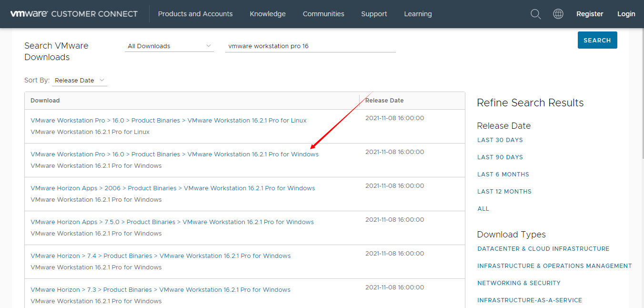The width and height of the screenshot is (644, 308).
Task: Click 'VMware Workstation 16.2.1 Pro for Linux' description text
Action: 90,132
